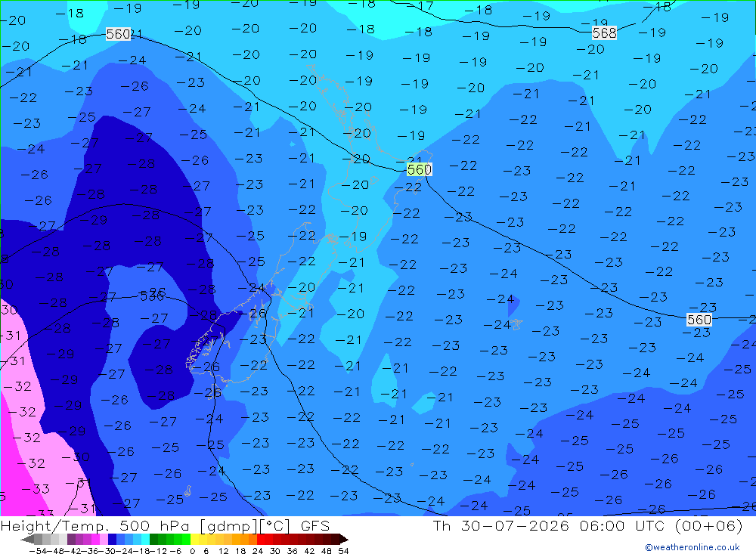Image resolution: width=756 pixels, height=554 pixels.
Task: Click the legend value label '54' at right
Action: coord(343,551)
